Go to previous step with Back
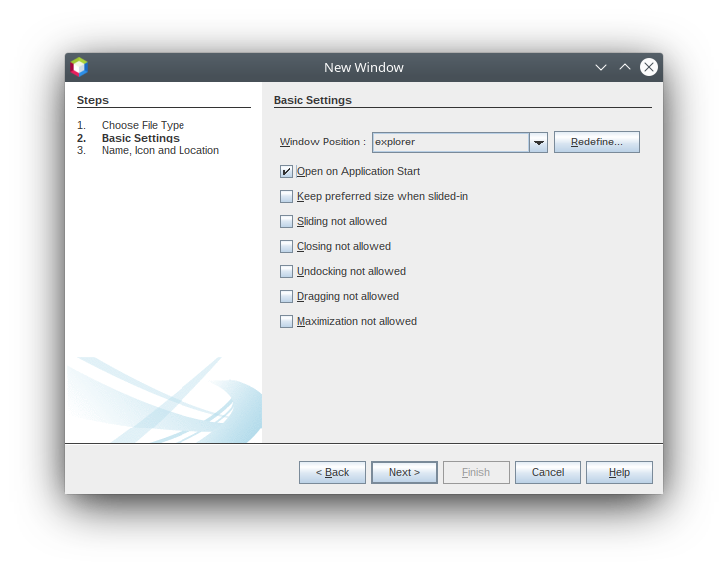This screenshot has height=571, width=728. coord(332,472)
